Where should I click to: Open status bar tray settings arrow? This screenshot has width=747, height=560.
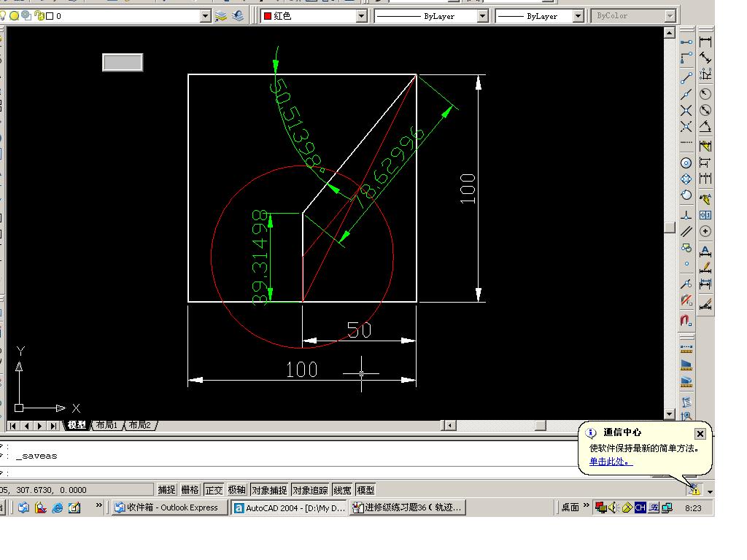click(710, 491)
